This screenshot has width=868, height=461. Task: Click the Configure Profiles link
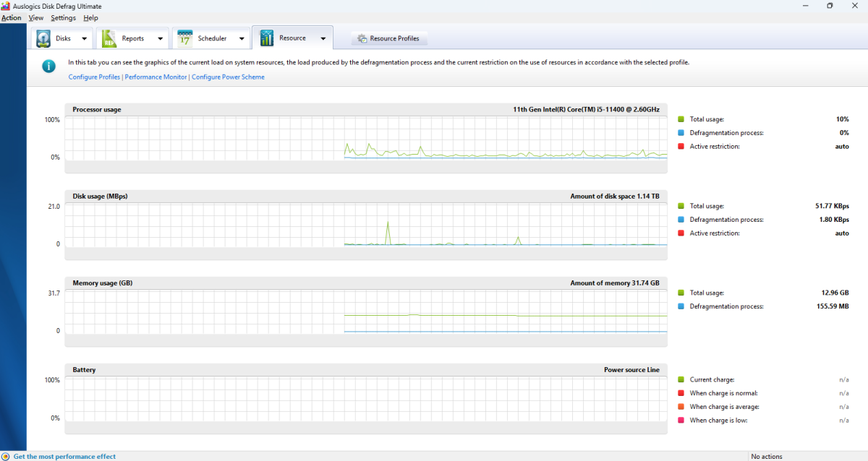(x=94, y=77)
